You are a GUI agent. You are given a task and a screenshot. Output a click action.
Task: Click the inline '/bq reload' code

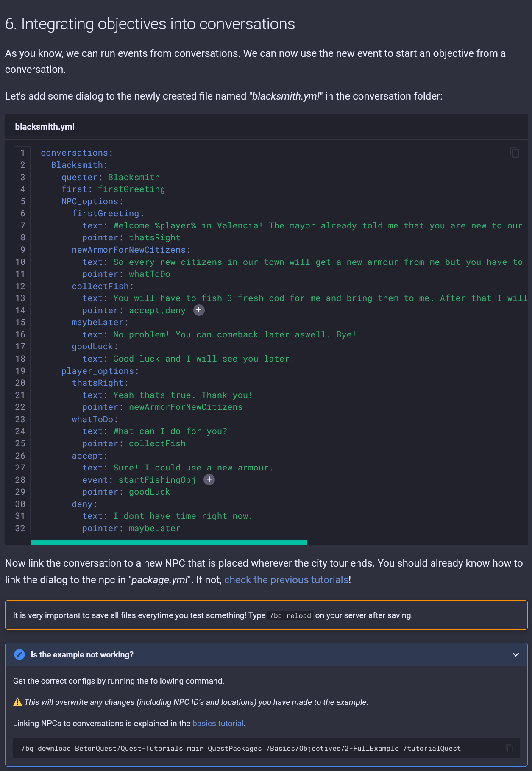[290, 615]
